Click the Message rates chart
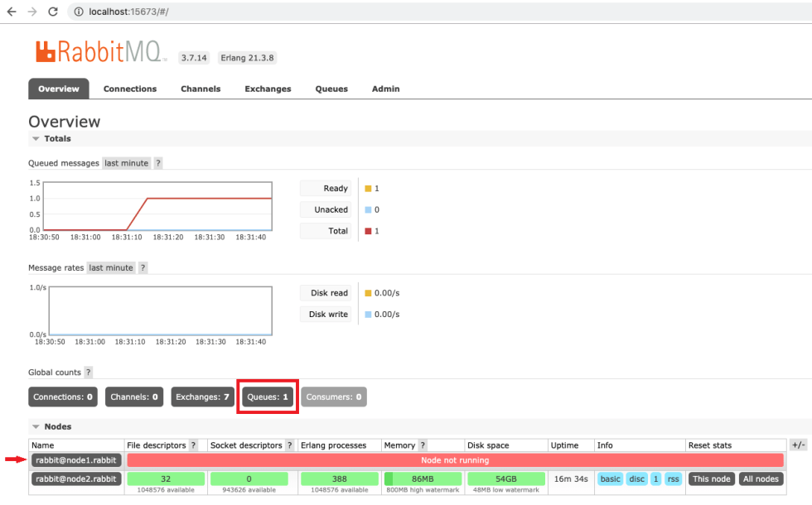The height and width of the screenshot is (505, 812). (x=160, y=310)
